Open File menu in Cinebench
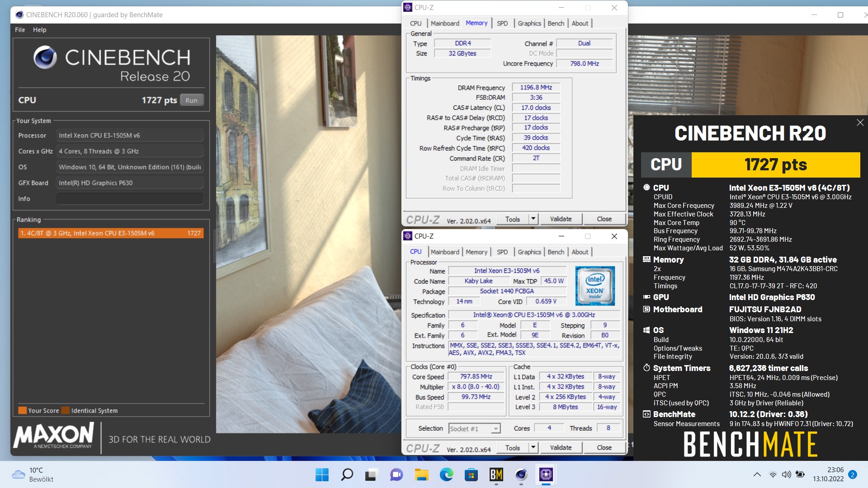The width and height of the screenshot is (868, 488). point(20,30)
